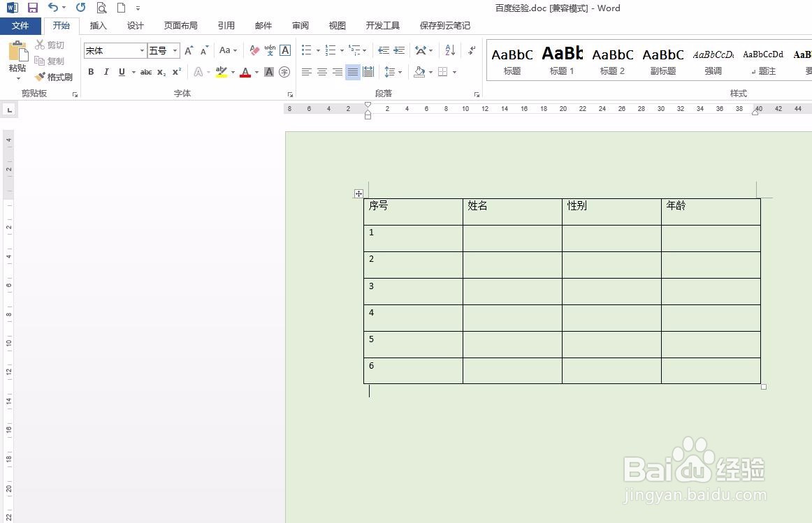This screenshot has width=812, height=523.
Task: Center align text
Action: pyautogui.click(x=322, y=72)
